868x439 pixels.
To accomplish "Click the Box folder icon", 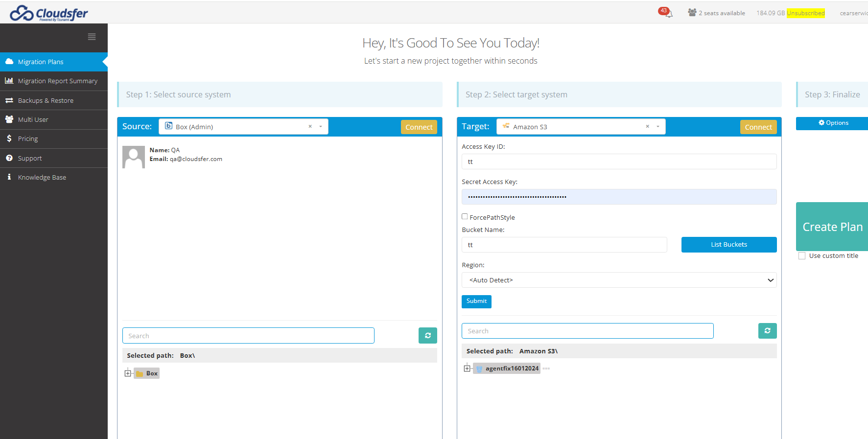I will pyautogui.click(x=140, y=373).
